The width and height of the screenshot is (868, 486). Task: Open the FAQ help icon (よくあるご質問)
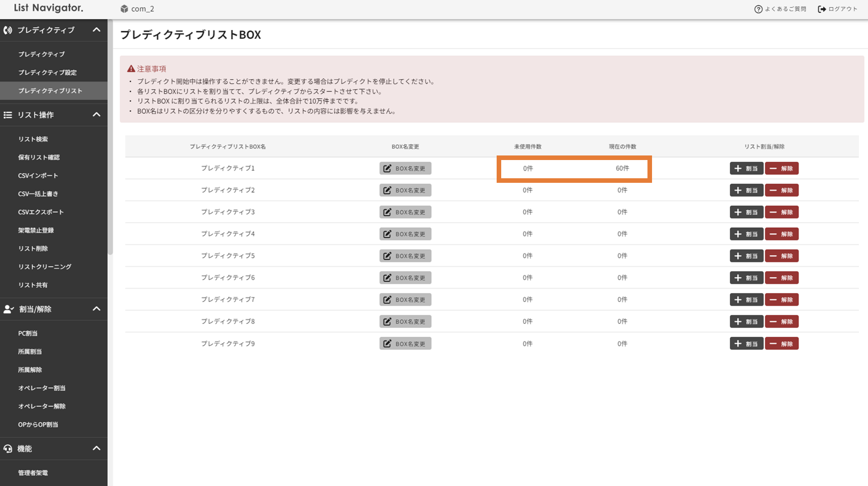758,9
